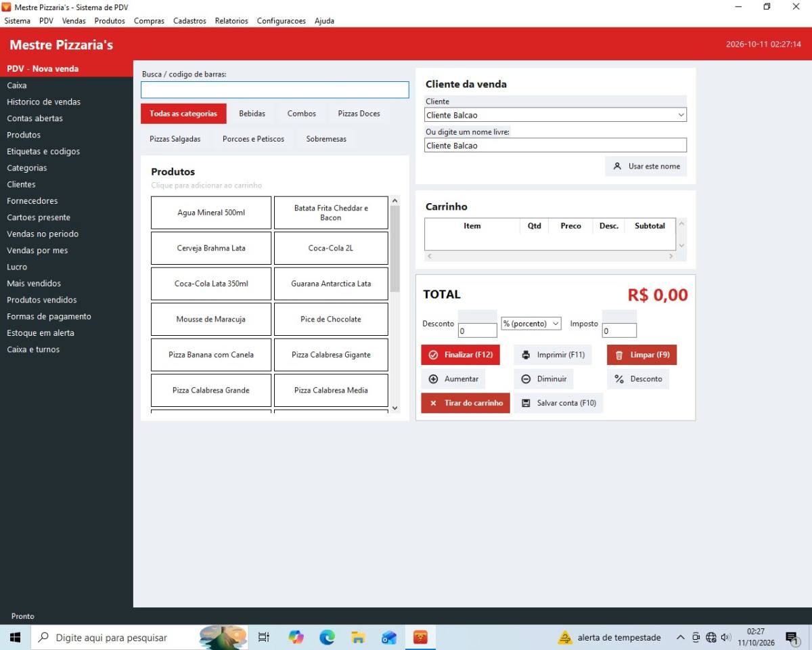Open Task View on the taskbar
This screenshot has width=812, height=650.
(x=264, y=637)
